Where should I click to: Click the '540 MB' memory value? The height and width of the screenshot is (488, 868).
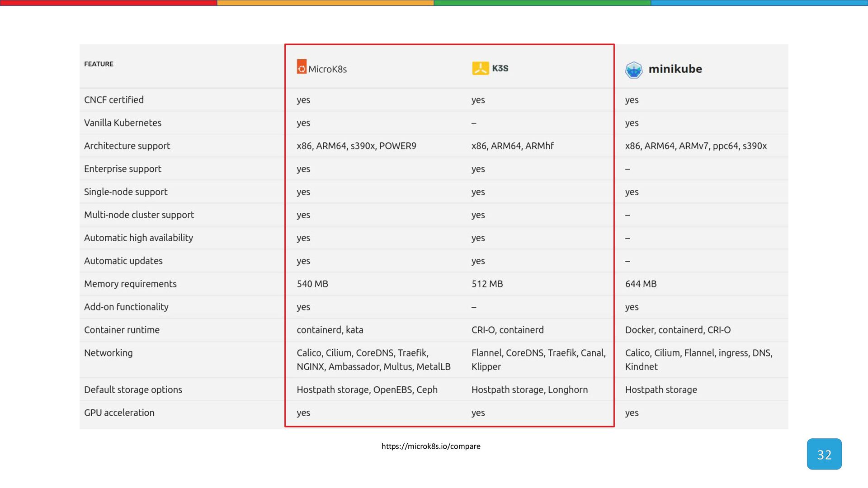click(x=312, y=284)
